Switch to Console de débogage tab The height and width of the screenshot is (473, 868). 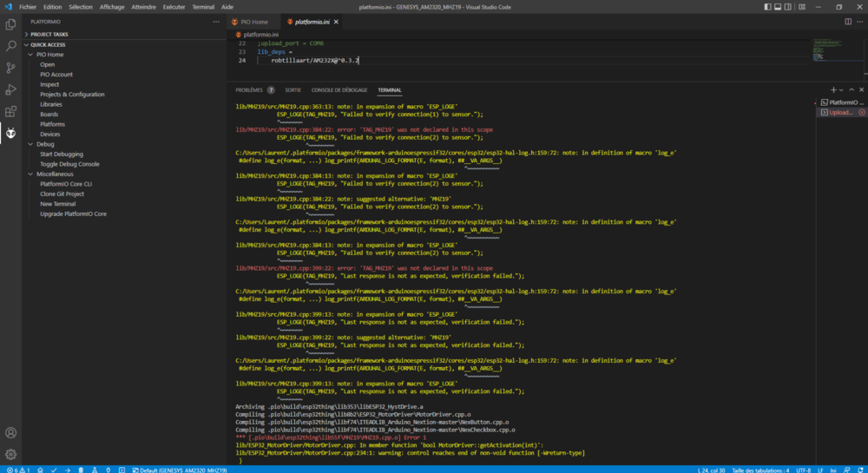point(339,90)
